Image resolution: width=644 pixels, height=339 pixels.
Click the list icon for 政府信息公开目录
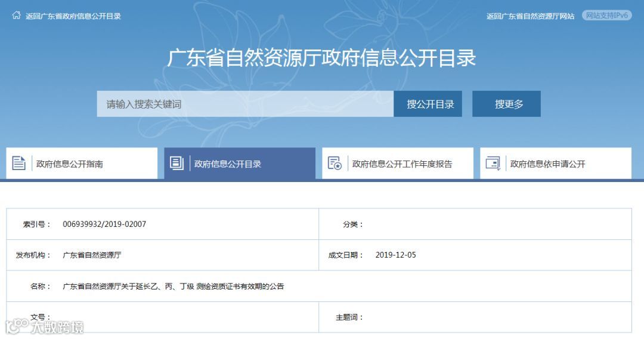[177, 163]
